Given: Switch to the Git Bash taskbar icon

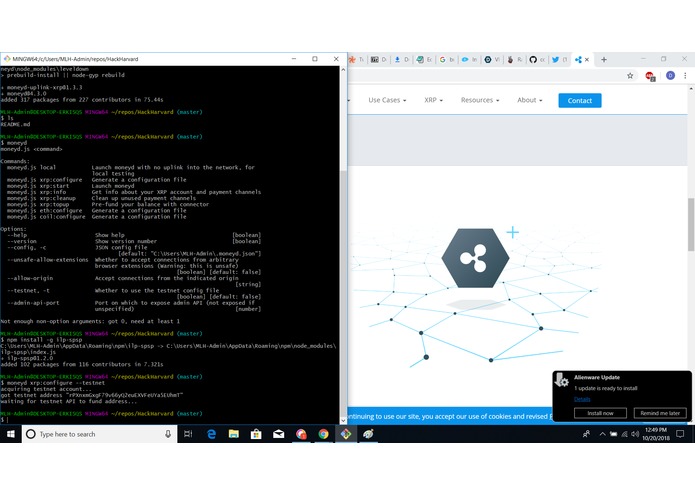Looking at the screenshot, I should click(346, 434).
